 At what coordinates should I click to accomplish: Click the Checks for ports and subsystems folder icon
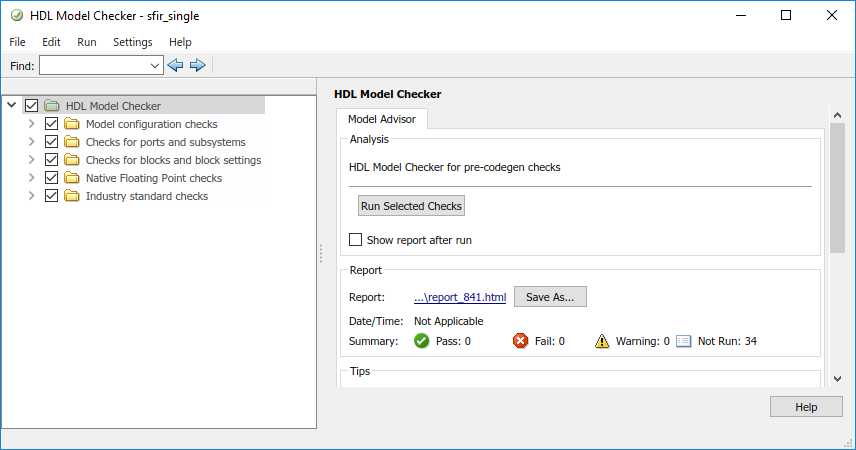pos(72,142)
